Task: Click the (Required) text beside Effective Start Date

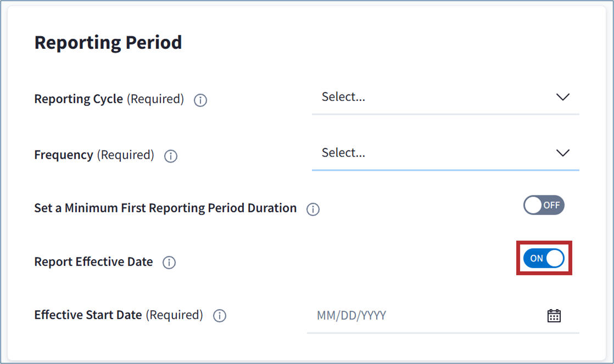Action: tap(174, 315)
